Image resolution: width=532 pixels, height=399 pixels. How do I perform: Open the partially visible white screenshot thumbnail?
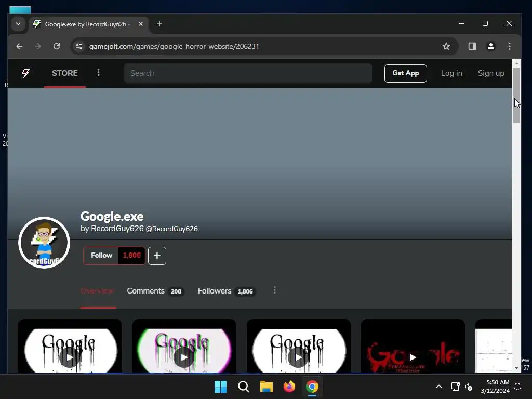(x=494, y=346)
